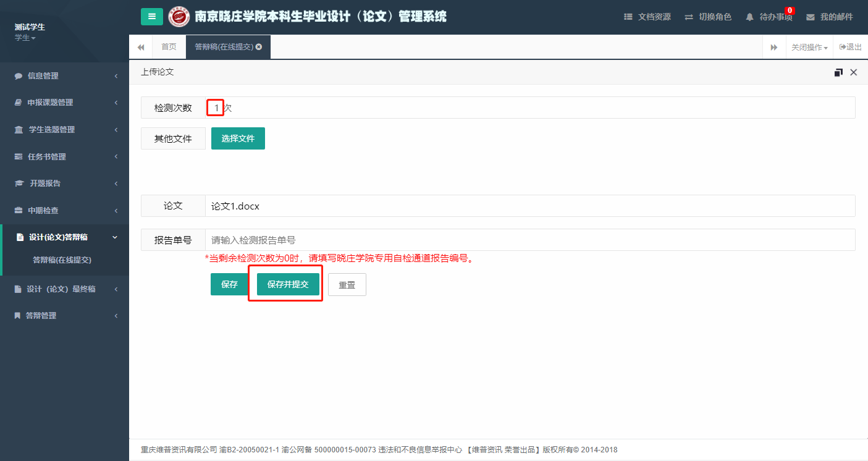Click the 选择文件 button
This screenshot has width=868, height=461.
[238, 138]
